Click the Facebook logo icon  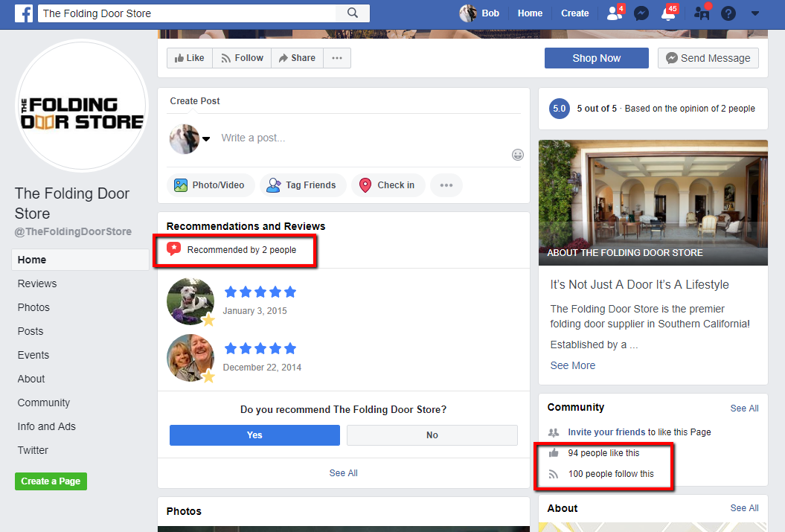click(x=24, y=13)
